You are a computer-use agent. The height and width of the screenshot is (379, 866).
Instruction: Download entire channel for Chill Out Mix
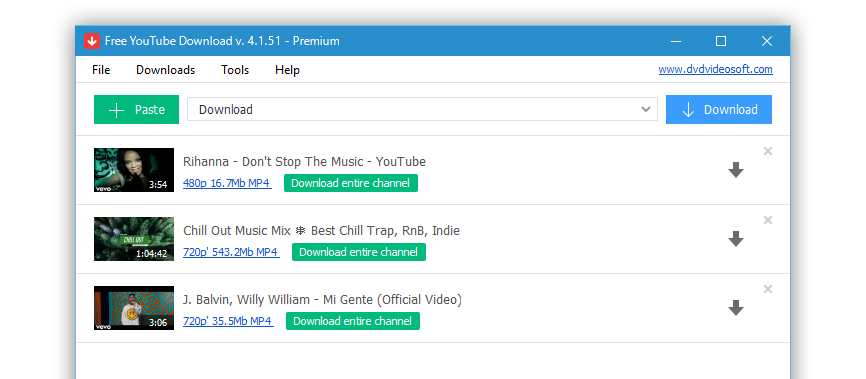tap(358, 252)
